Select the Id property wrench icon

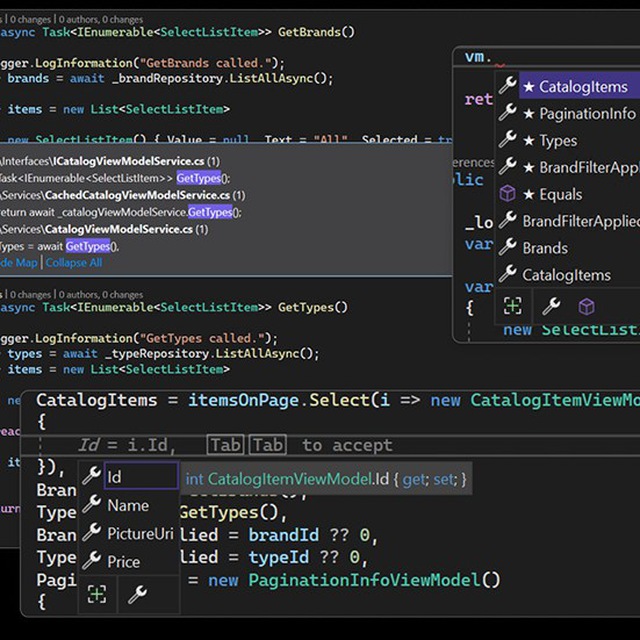[91, 476]
